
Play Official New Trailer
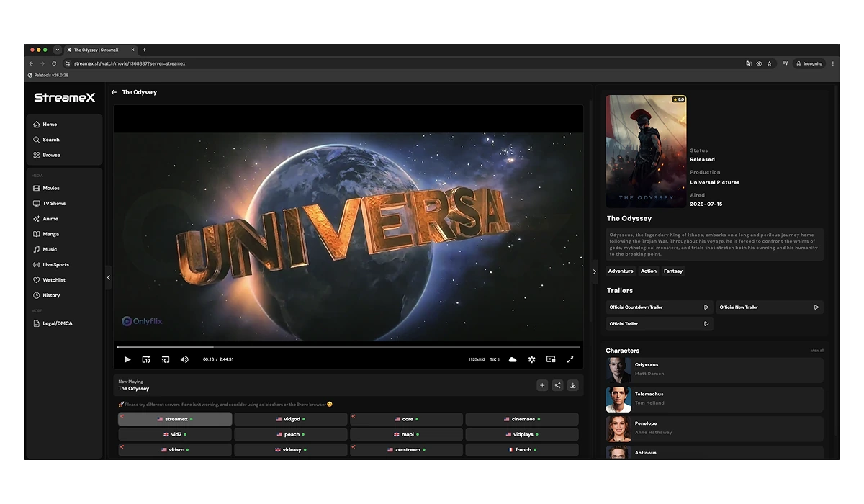[x=770, y=307]
